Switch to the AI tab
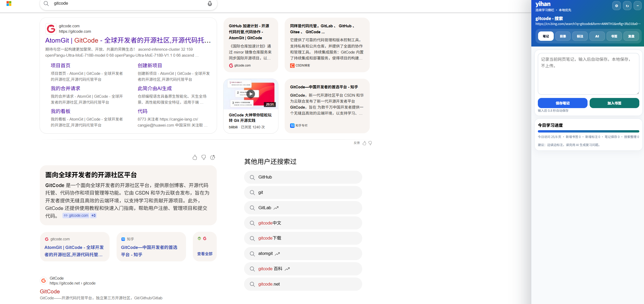Image resolution: width=644 pixels, height=304 pixels. pyautogui.click(x=597, y=36)
